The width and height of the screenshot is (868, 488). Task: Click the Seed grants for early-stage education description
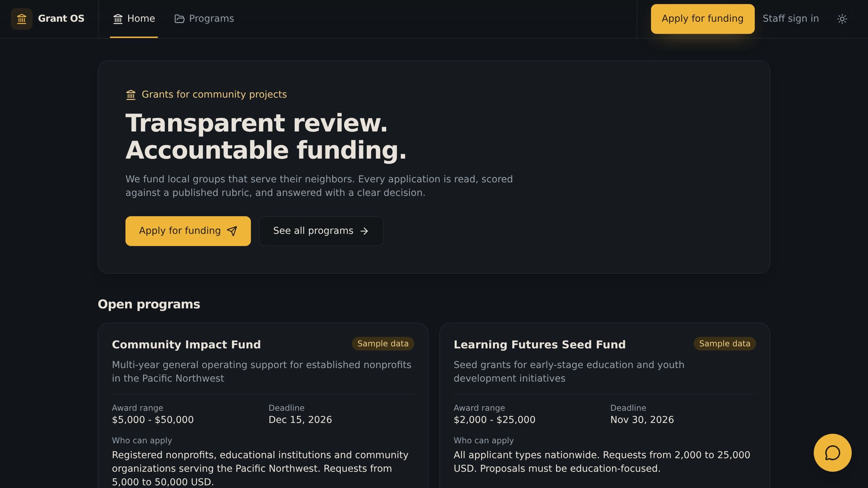pos(569,372)
